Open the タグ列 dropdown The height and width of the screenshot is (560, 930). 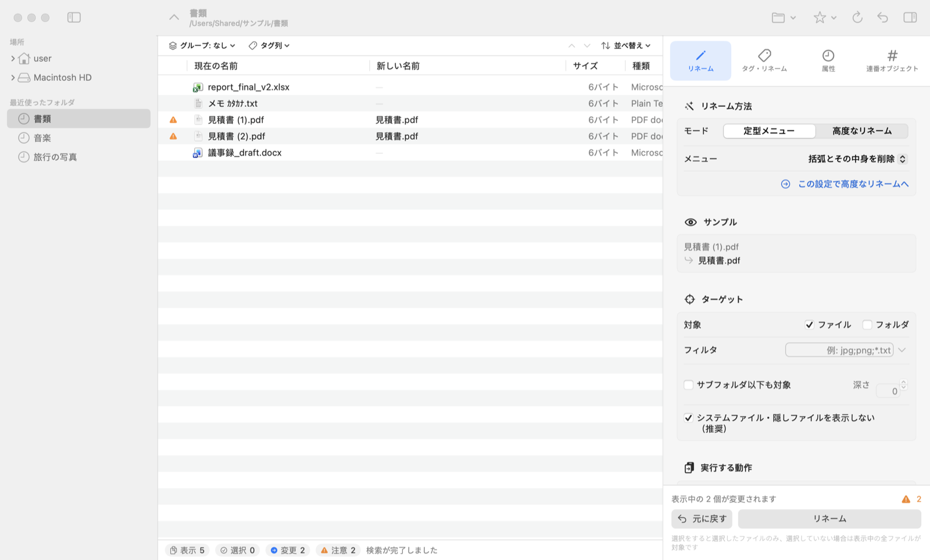click(269, 45)
